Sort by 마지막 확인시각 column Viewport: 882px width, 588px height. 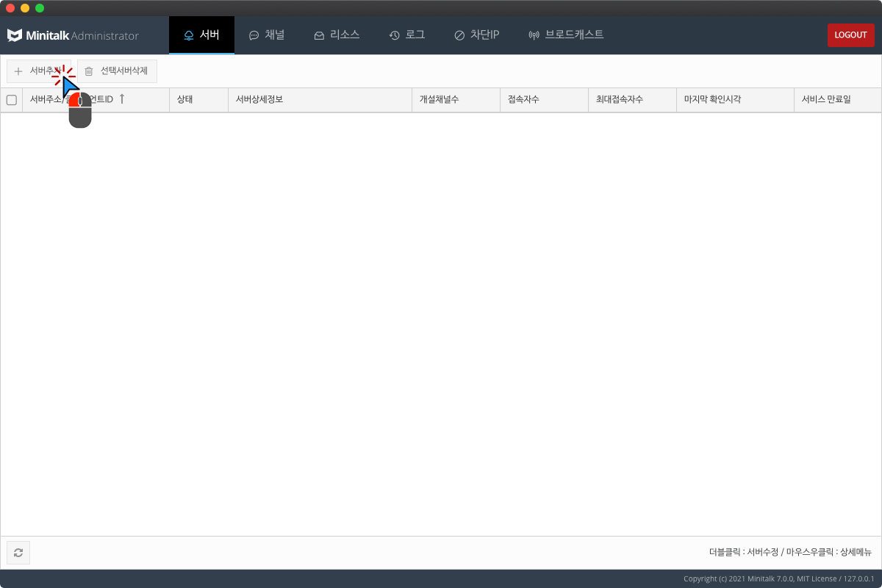(735, 100)
